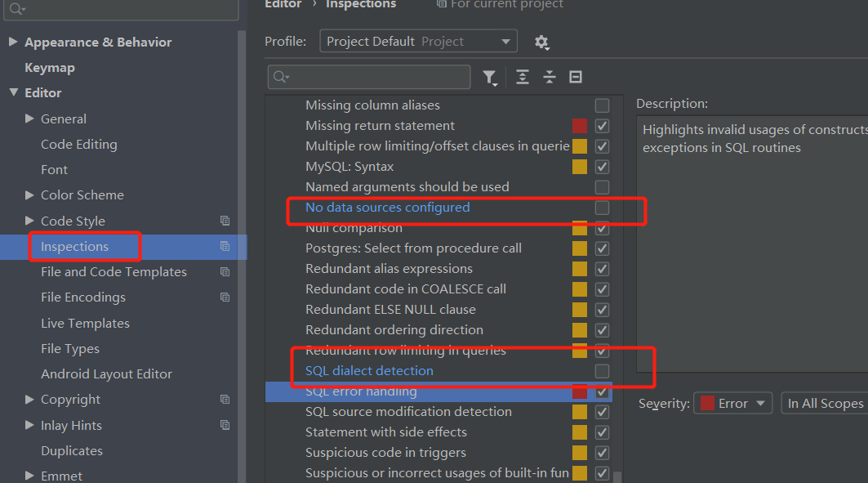Open Font settings page
Viewport: 868px width, 483px height.
pos(54,169)
